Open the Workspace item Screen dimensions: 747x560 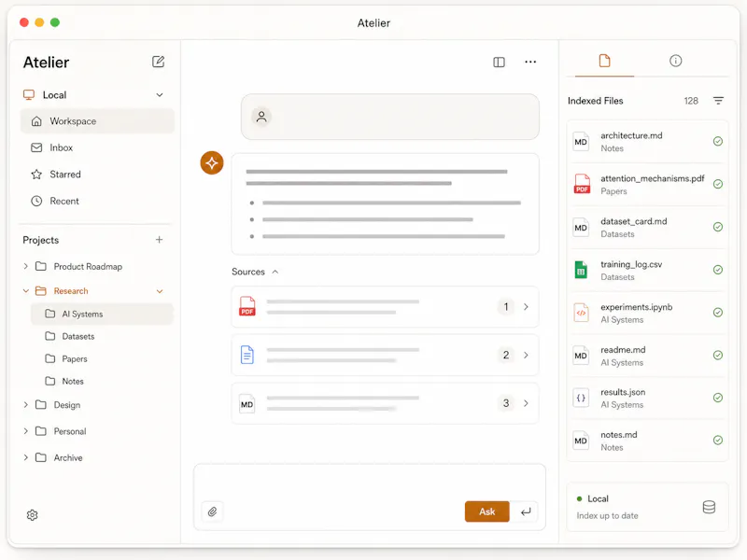pyautogui.click(x=97, y=121)
